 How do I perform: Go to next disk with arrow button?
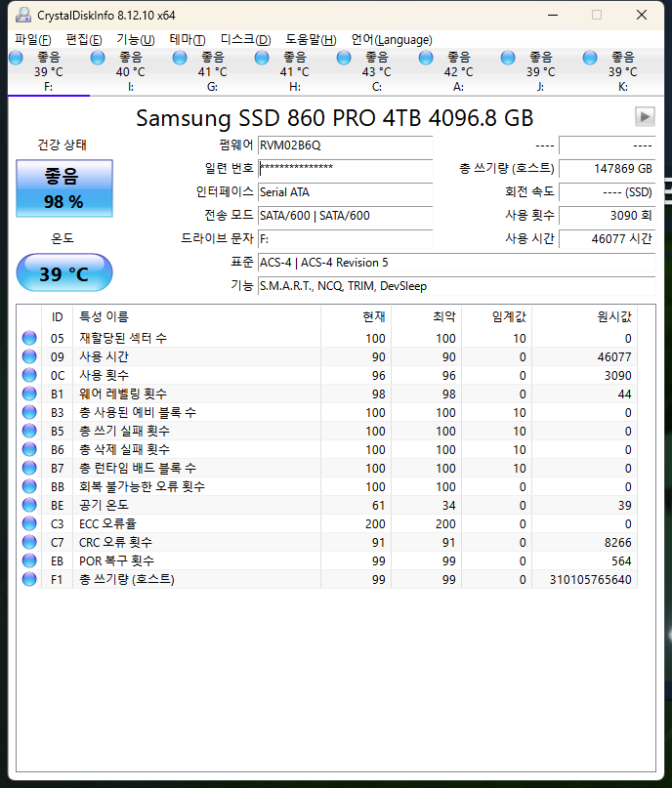click(645, 117)
